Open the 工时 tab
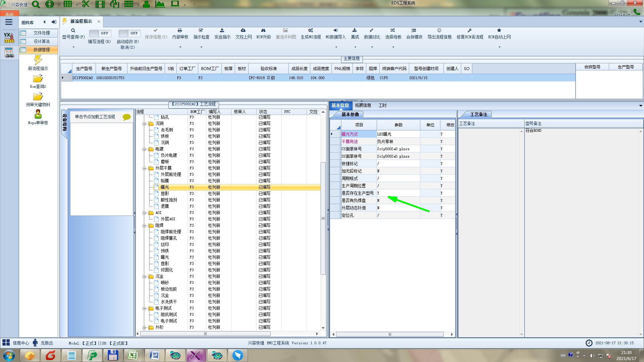The image size is (644, 362). (x=382, y=105)
